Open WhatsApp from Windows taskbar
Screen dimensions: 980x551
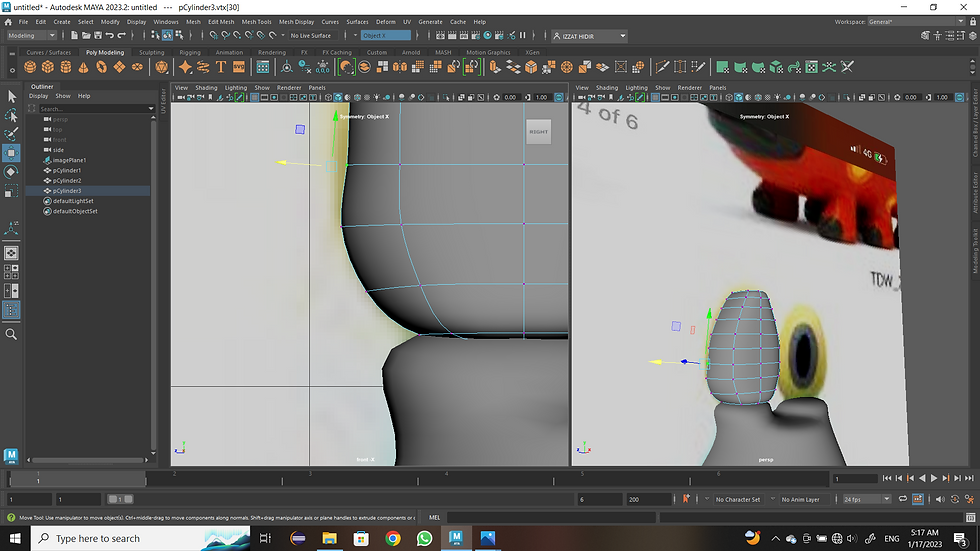point(424,538)
